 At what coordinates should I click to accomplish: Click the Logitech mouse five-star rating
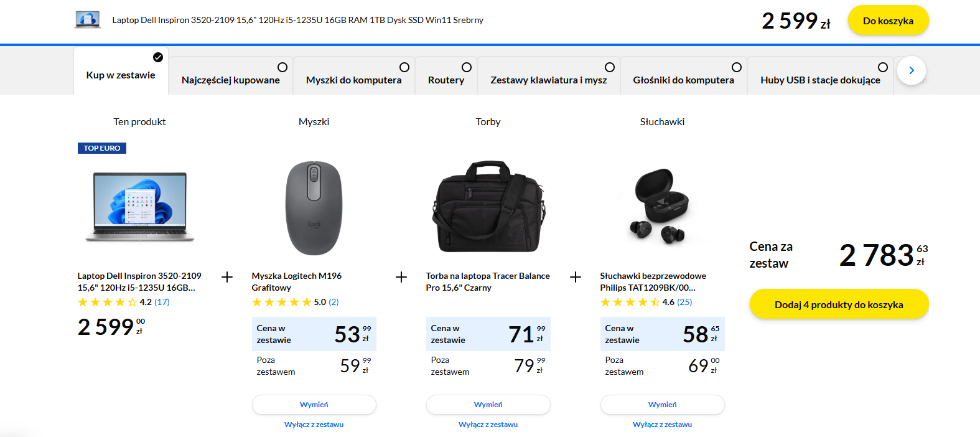point(281,303)
